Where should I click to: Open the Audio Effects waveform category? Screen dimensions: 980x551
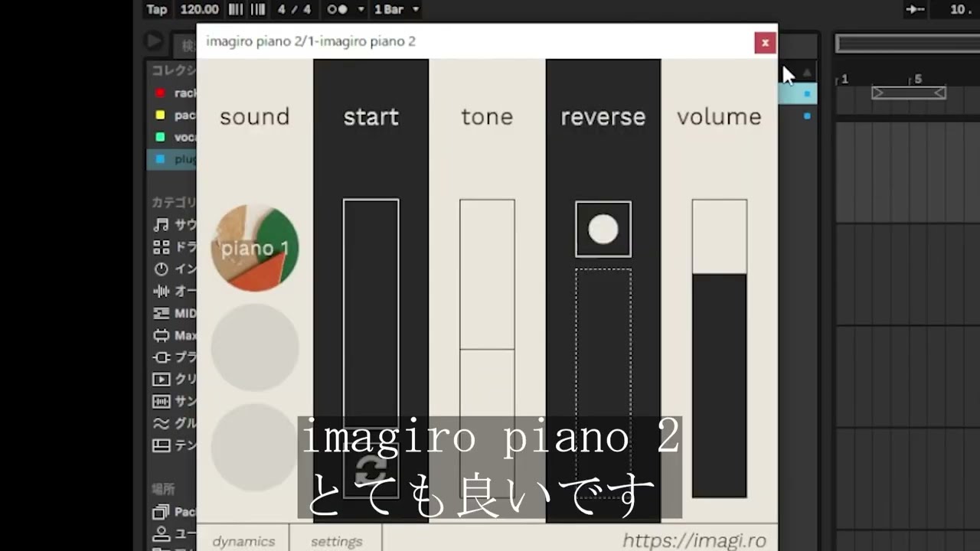174,291
